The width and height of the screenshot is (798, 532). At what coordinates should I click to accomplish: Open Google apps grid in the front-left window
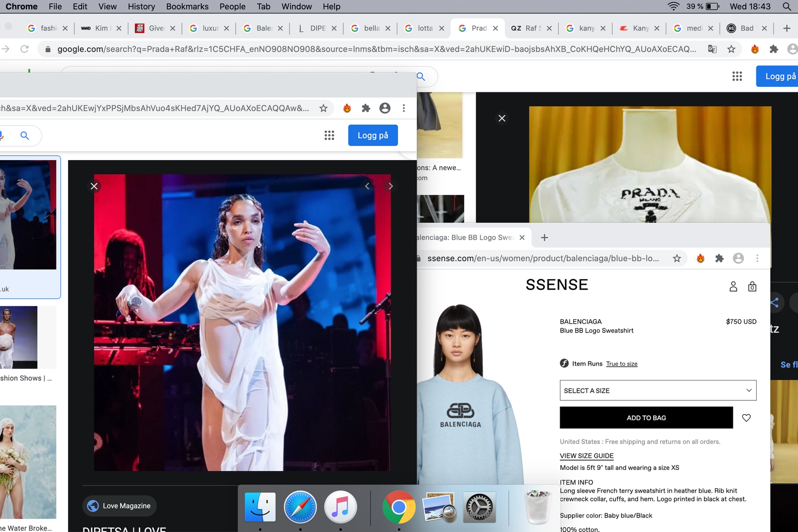pos(329,135)
